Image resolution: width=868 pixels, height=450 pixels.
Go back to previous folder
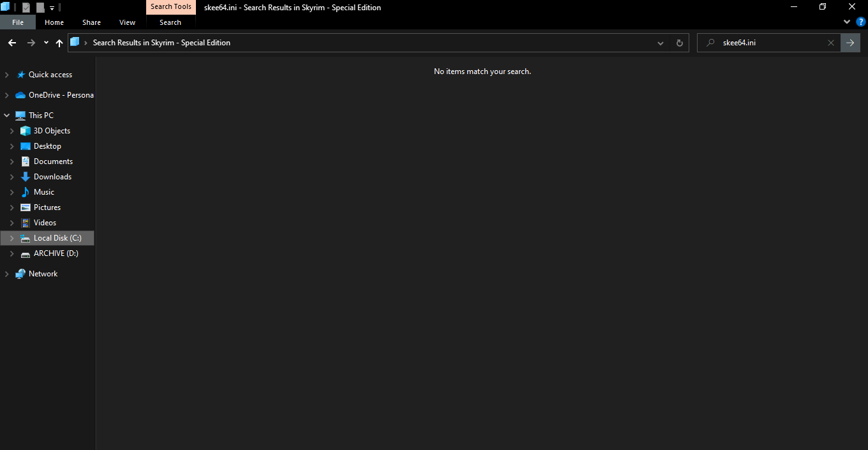pyautogui.click(x=11, y=43)
